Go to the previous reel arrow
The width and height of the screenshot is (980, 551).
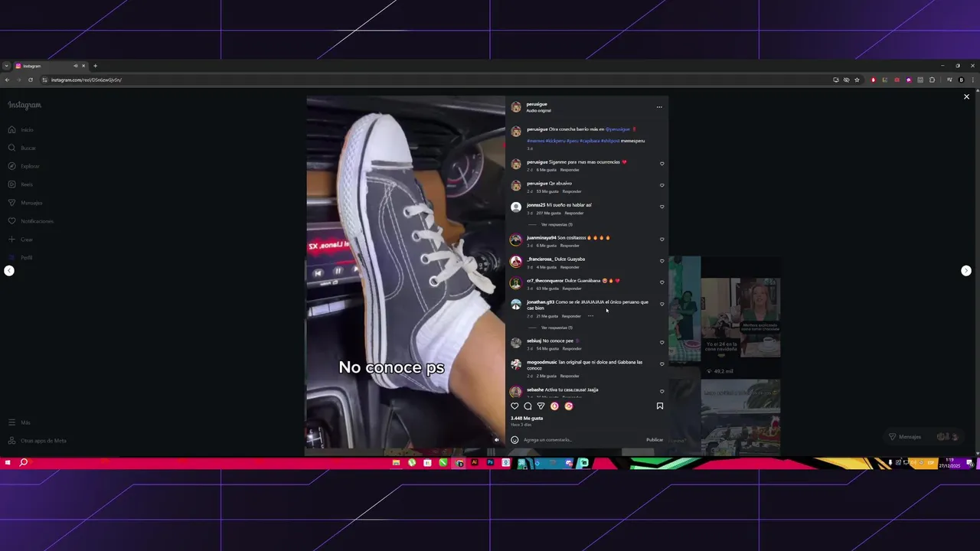(x=9, y=271)
